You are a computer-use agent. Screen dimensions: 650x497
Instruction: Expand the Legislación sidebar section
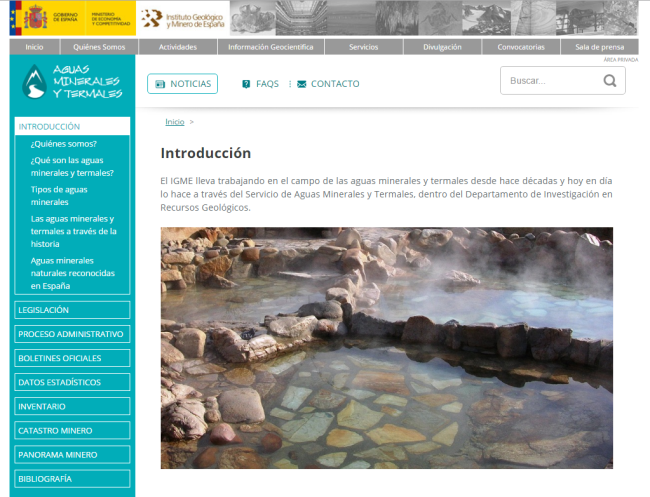72,310
